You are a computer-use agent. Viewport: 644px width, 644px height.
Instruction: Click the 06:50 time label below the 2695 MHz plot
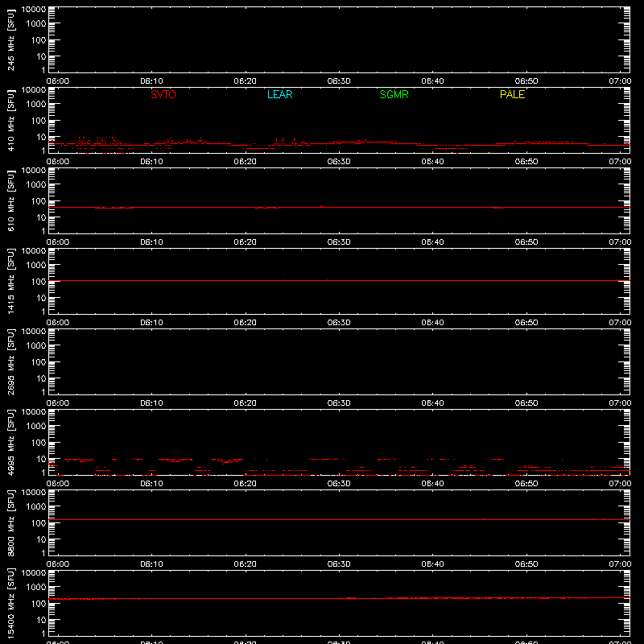tap(526, 403)
